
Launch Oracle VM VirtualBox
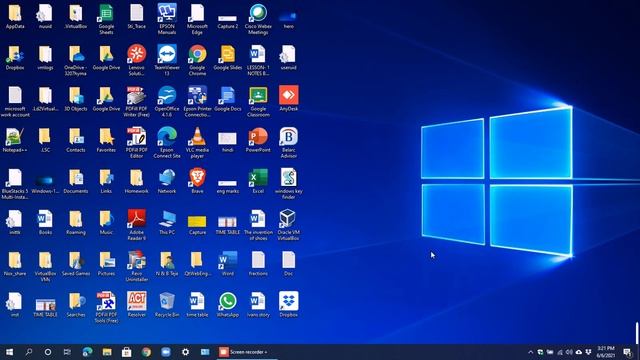[x=289, y=225]
